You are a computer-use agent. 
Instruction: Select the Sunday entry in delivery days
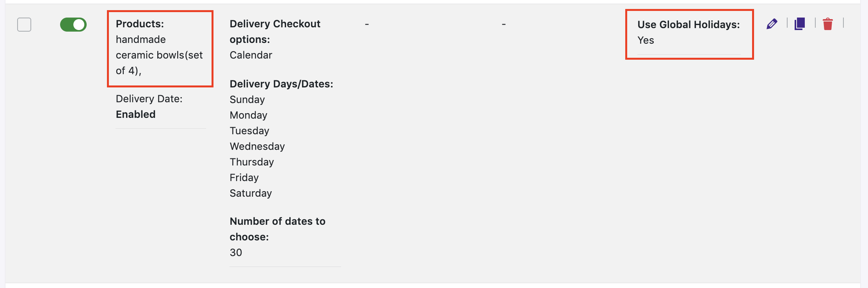pos(247,99)
